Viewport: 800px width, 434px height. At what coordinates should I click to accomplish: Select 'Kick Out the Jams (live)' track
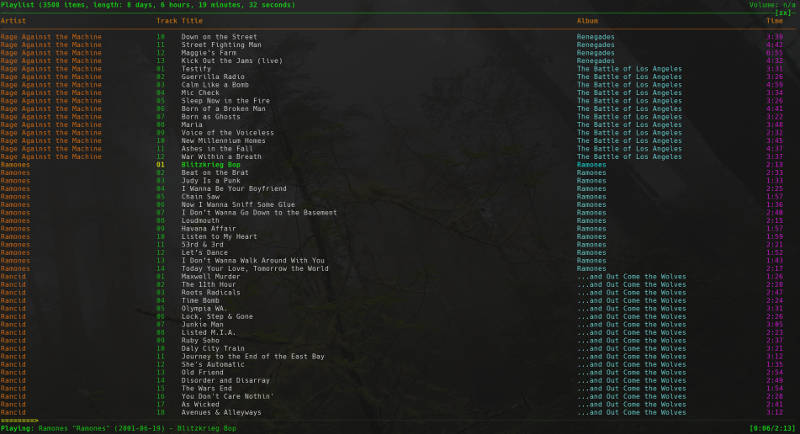point(232,61)
